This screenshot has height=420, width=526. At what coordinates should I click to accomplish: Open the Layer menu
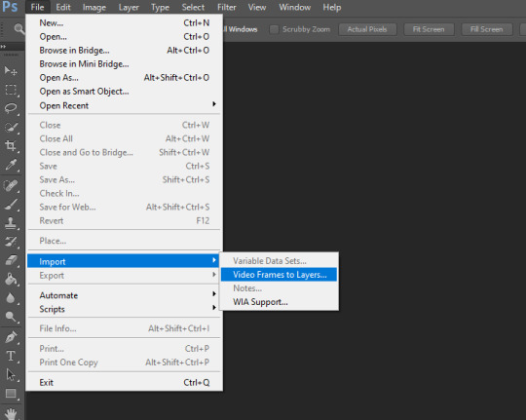pos(129,7)
